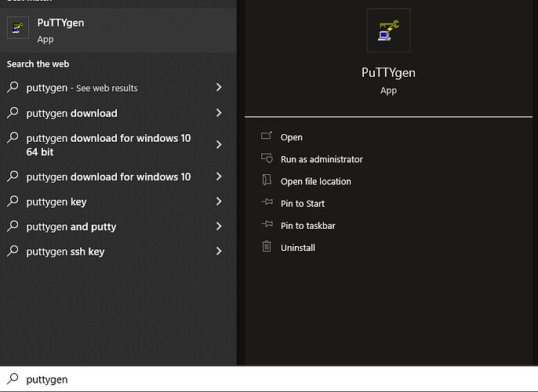Click the magnifier icon beside 'puttygen and putty'
Image resolution: width=538 pixels, height=392 pixels.
pos(13,226)
